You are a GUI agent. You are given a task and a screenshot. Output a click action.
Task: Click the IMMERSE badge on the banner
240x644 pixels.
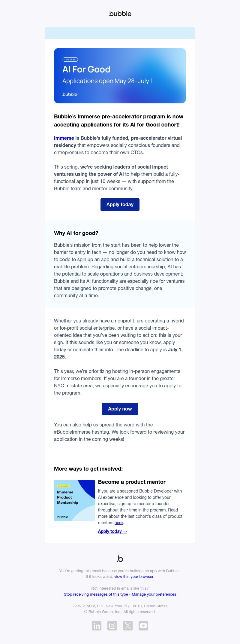click(x=70, y=60)
